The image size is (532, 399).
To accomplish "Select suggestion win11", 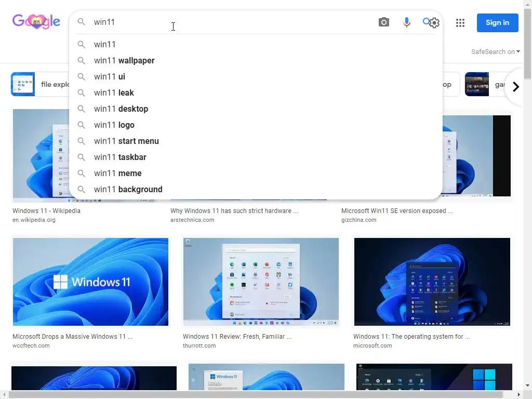I will tap(256, 45).
